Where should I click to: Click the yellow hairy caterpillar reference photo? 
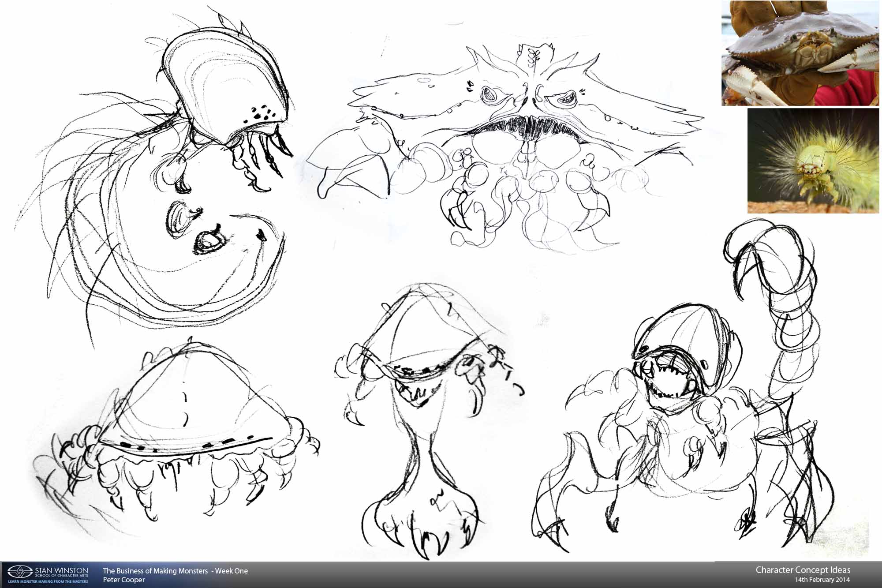point(814,161)
